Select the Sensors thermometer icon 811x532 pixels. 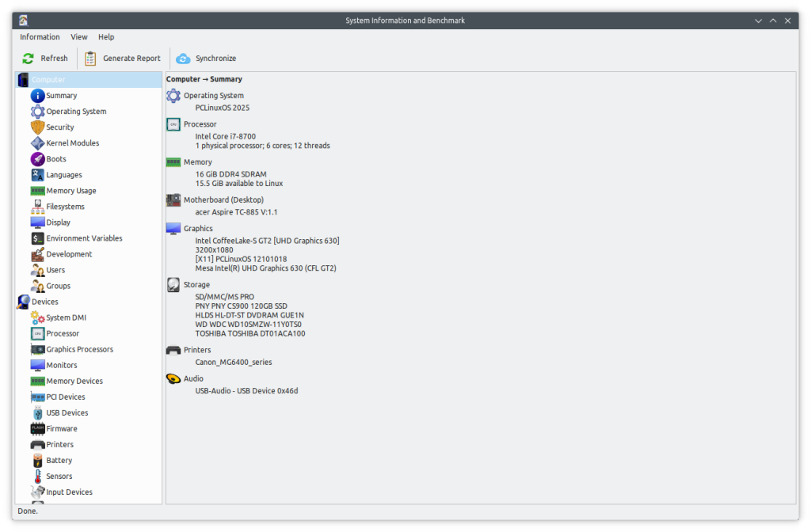click(37, 476)
